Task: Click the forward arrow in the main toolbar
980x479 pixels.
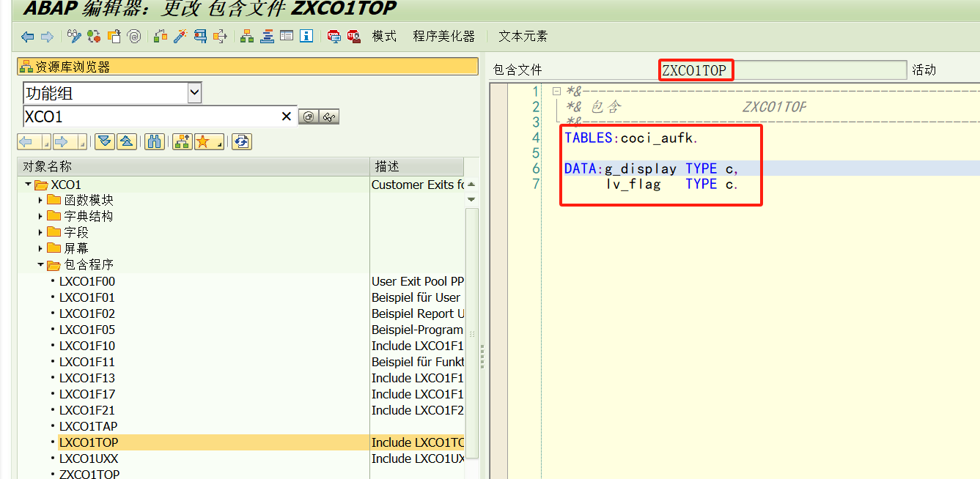Action: coord(47,37)
